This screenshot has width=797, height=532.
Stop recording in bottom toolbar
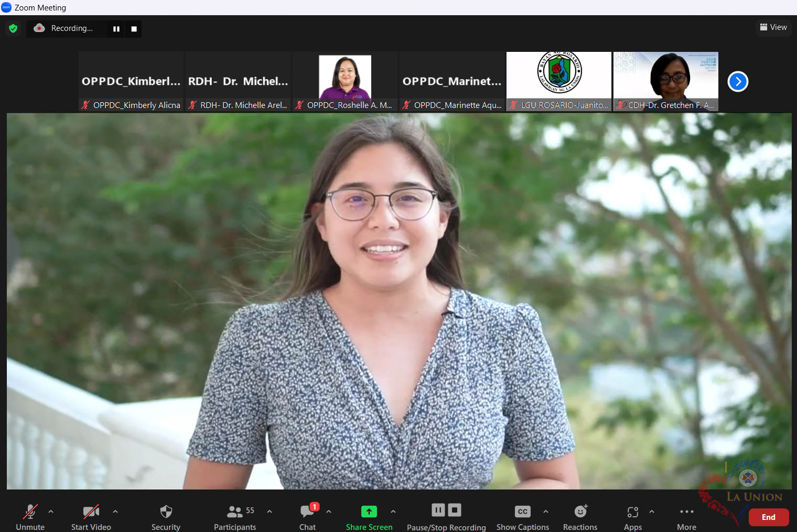pyautogui.click(x=455, y=509)
